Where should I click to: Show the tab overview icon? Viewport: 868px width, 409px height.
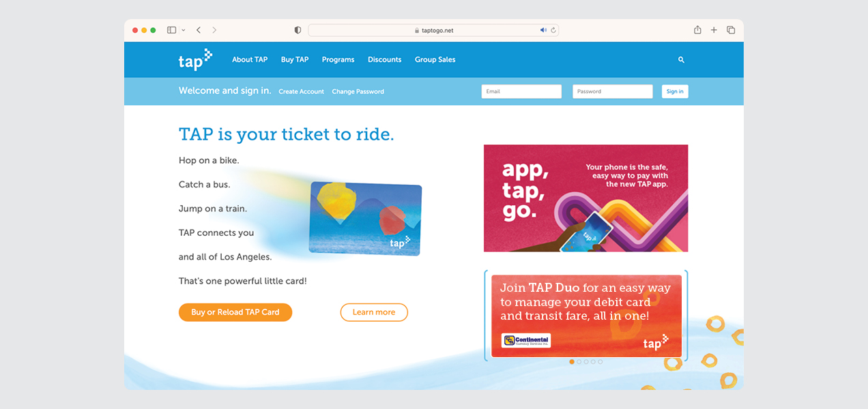[x=731, y=30]
